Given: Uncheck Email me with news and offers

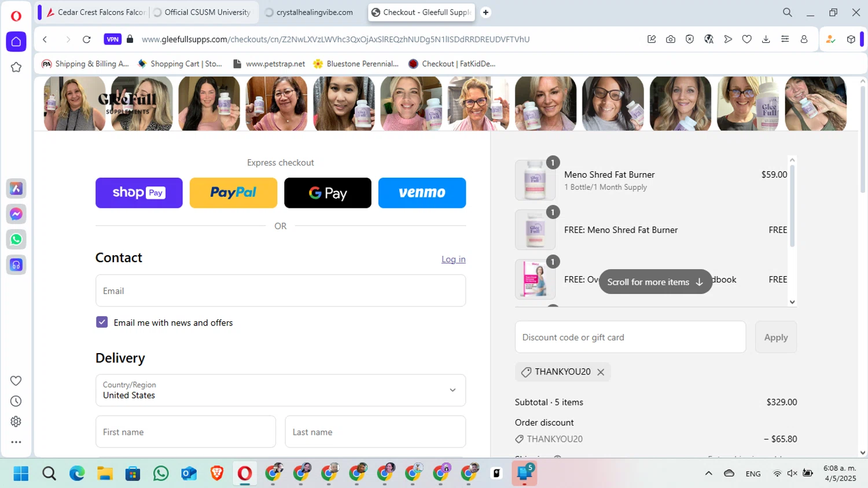Looking at the screenshot, I should coord(102,322).
